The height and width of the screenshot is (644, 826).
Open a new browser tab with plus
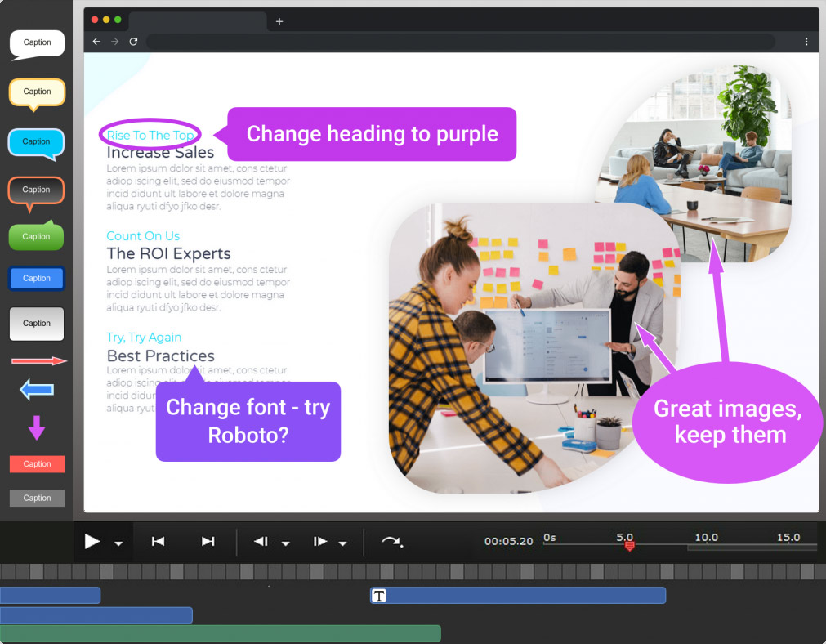pos(279,21)
